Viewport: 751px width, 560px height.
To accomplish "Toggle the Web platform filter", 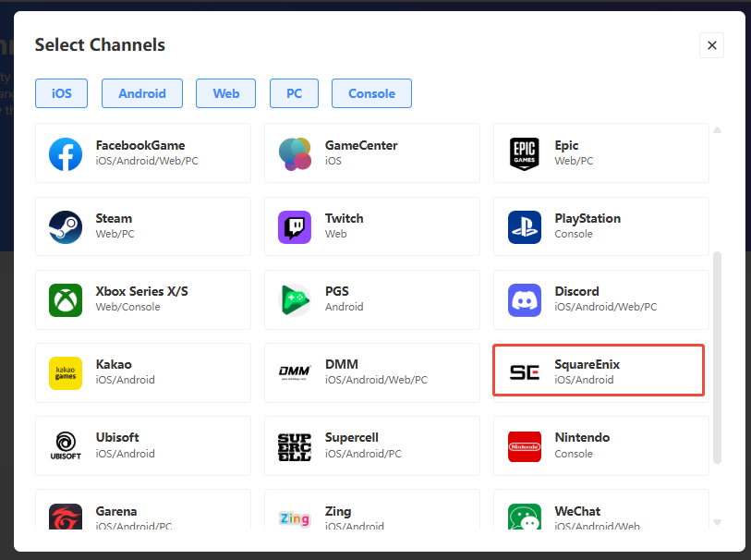I will (x=226, y=93).
